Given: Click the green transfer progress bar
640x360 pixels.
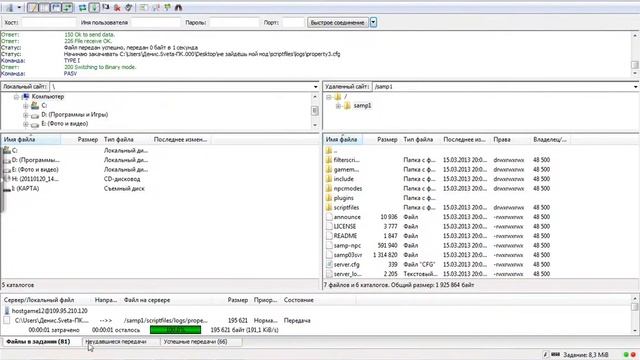Looking at the screenshot, I should pos(175,330).
